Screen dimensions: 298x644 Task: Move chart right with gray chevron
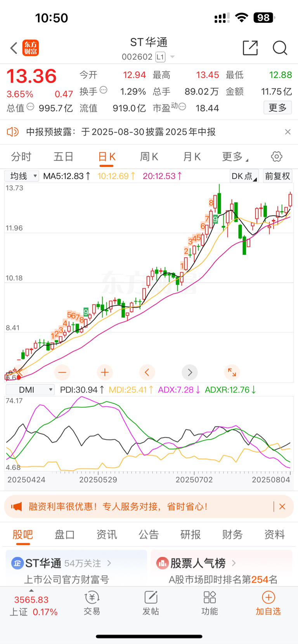[x=190, y=372]
